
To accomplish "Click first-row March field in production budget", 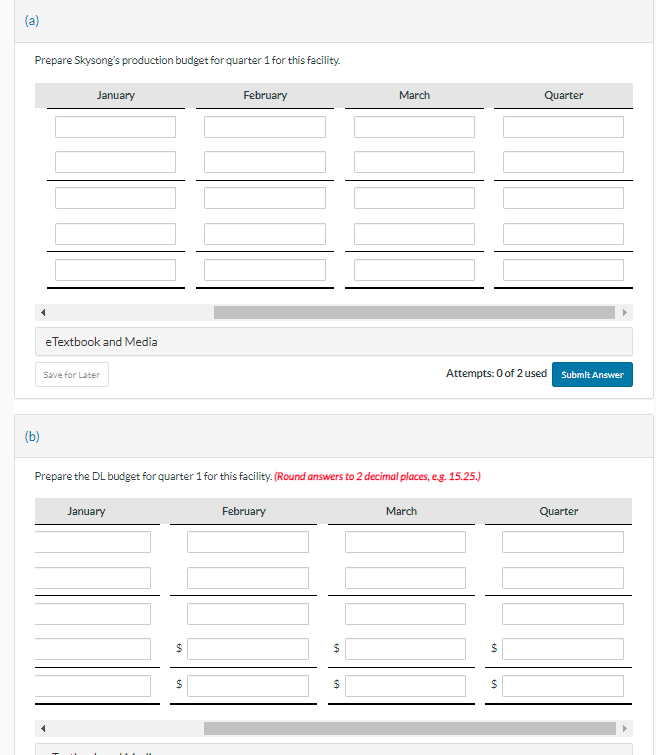I will (x=414, y=127).
